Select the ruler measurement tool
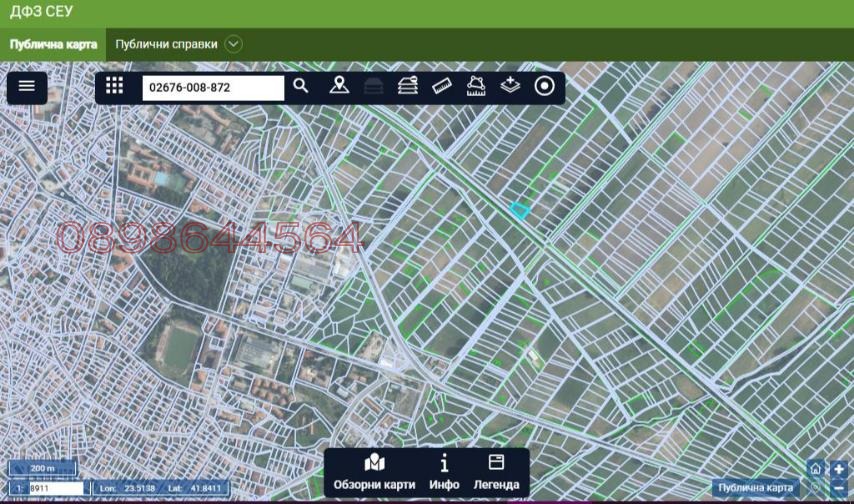The width and height of the screenshot is (854, 504). [442, 87]
